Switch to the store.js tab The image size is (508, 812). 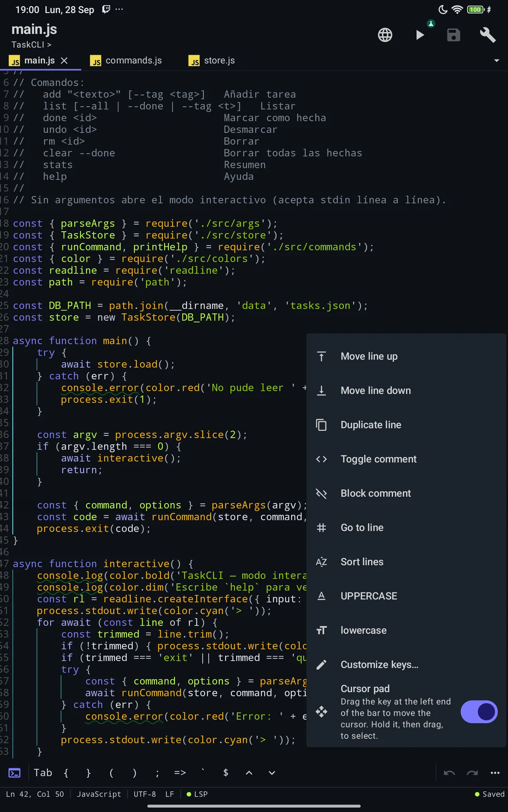pos(212,61)
